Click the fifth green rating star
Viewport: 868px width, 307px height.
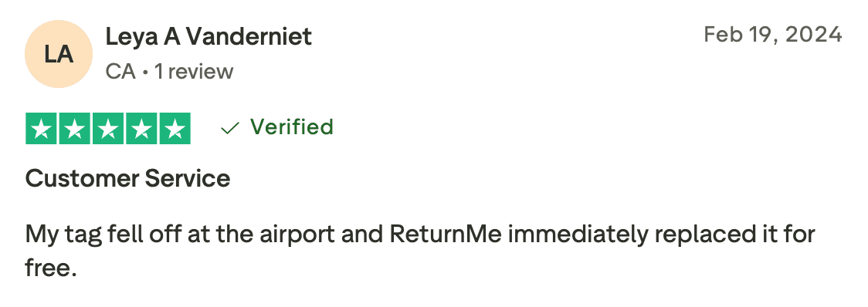coord(175,128)
